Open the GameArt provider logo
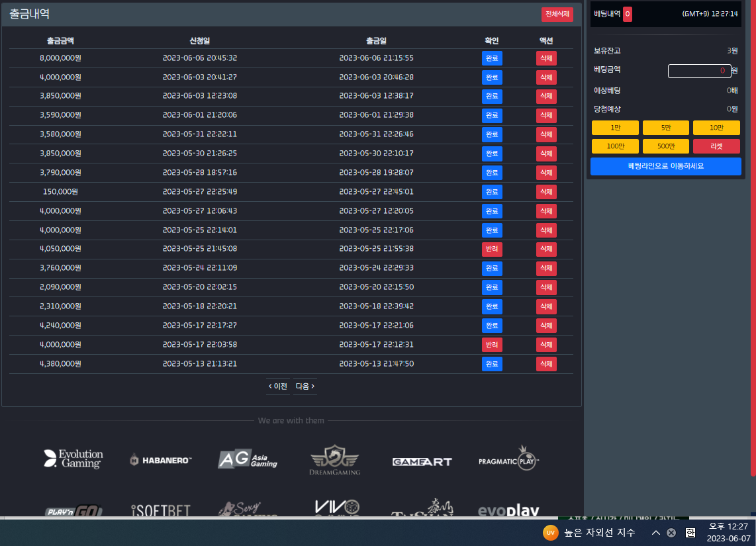The image size is (756, 546). (422, 462)
